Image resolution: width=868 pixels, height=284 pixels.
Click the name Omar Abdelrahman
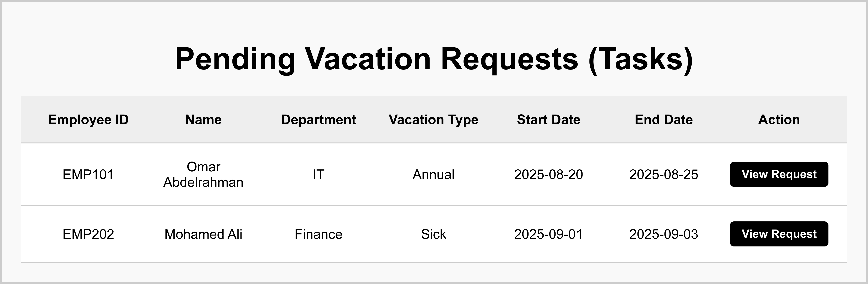[x=203, y=175]
